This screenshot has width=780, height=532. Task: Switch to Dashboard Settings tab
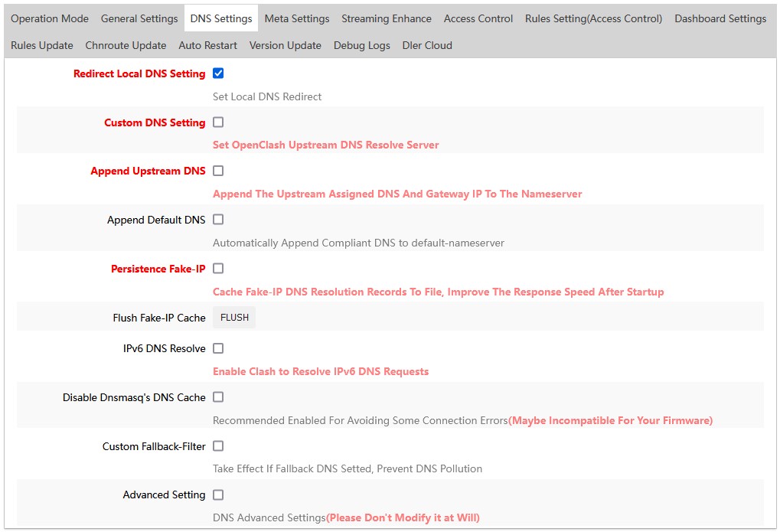pos(720,18)
